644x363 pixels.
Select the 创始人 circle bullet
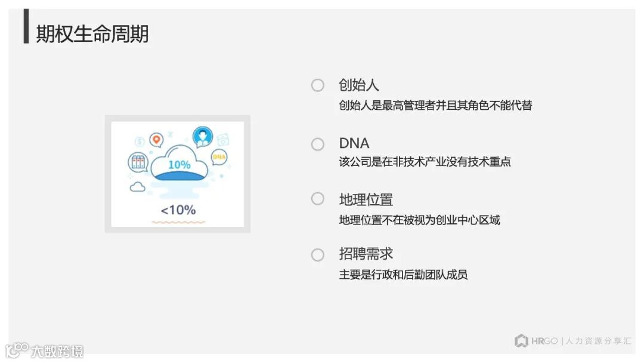[318, 85]
